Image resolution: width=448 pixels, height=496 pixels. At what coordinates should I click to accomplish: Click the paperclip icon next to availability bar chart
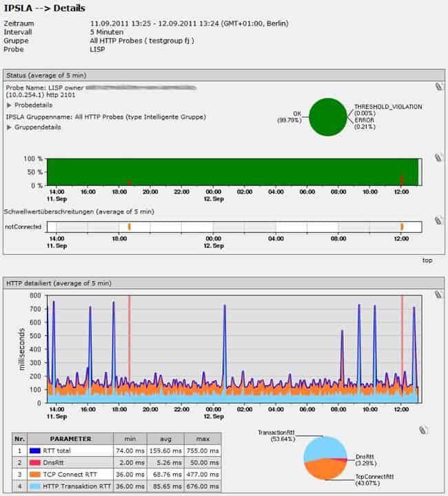438,158
